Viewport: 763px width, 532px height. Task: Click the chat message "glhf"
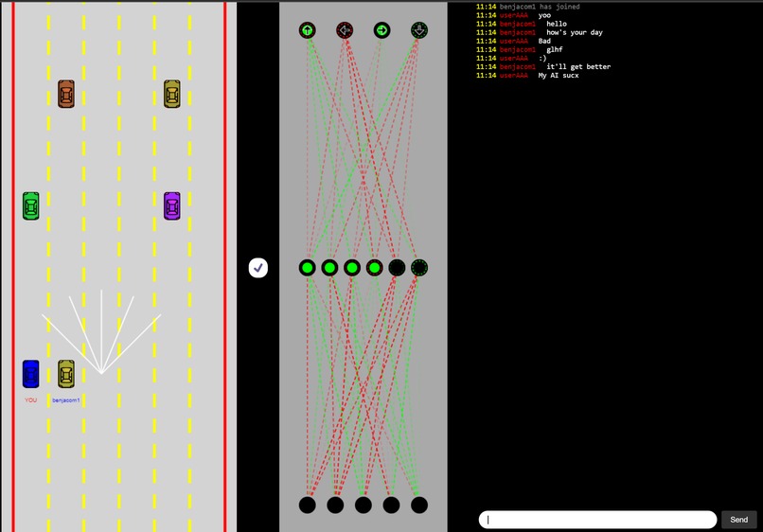[554, 49]
